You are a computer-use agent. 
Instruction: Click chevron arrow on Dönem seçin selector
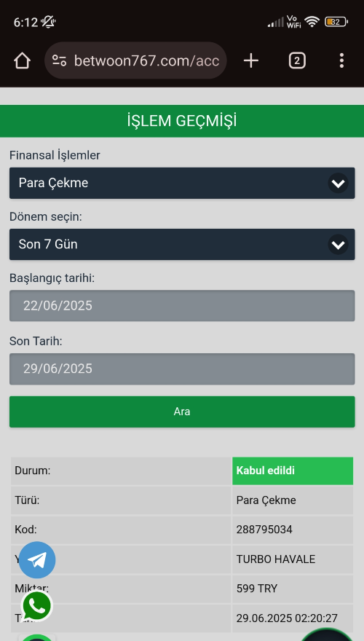click(338, 245)
